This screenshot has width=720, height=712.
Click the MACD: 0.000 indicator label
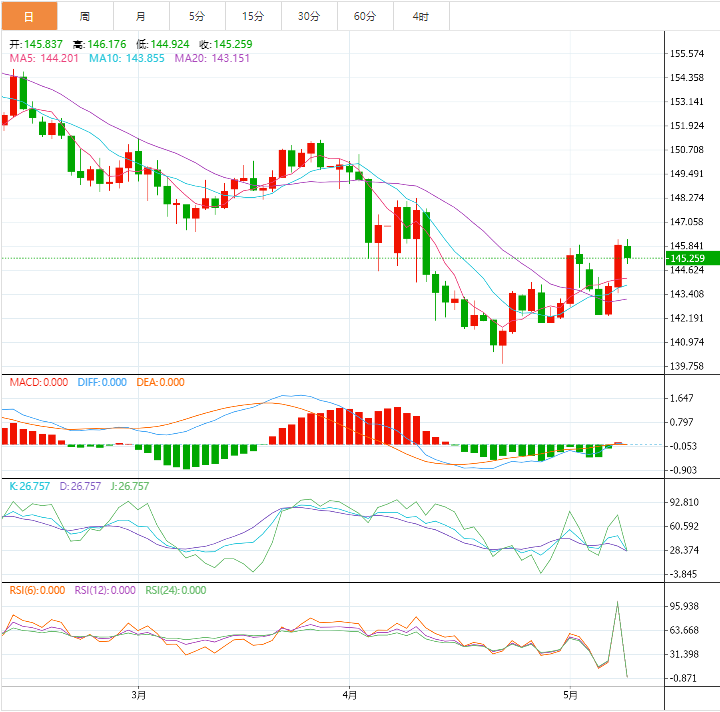click(x=39, y=382)
